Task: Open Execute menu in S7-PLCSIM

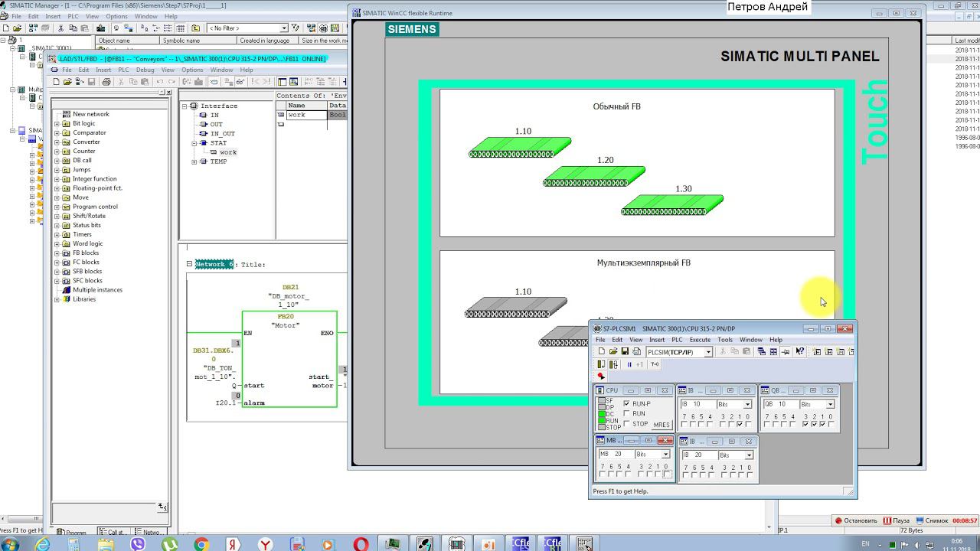Action: tap(700, 340)
